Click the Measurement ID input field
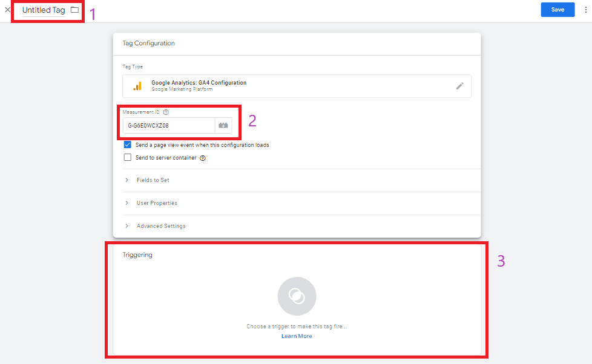This screenshot has width=592, height=364. (169, 126)
